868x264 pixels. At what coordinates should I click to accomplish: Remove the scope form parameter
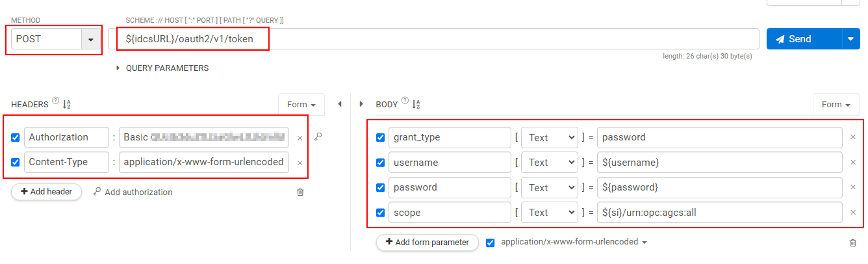click(853, 212)
